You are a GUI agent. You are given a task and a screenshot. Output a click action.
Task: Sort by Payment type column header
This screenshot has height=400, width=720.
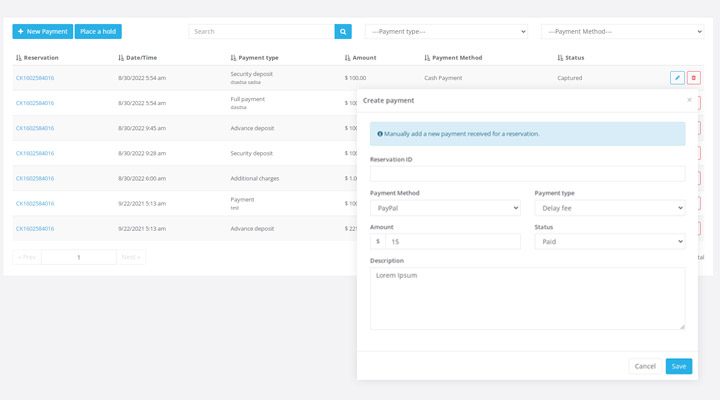(x=254, y=58)
